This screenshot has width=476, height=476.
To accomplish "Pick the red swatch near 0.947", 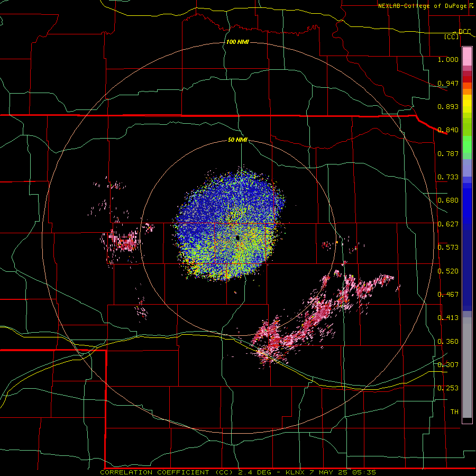I will coord(467,79).
